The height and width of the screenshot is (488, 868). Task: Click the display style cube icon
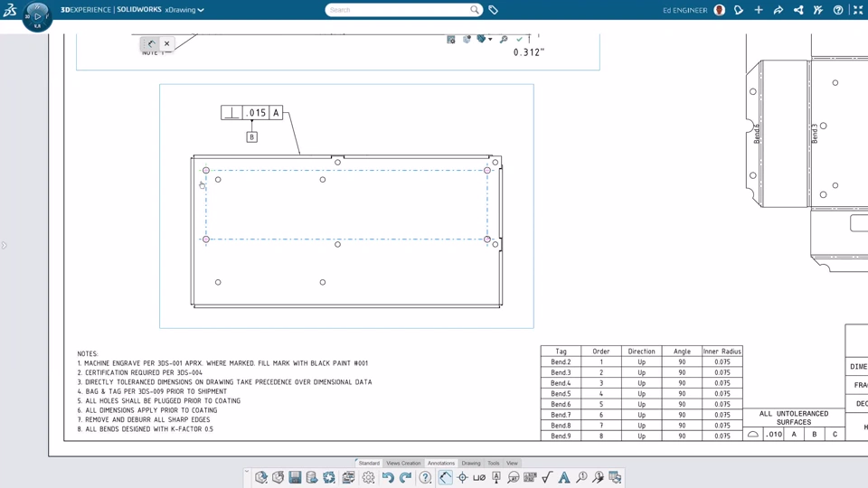tap(467, 39)
